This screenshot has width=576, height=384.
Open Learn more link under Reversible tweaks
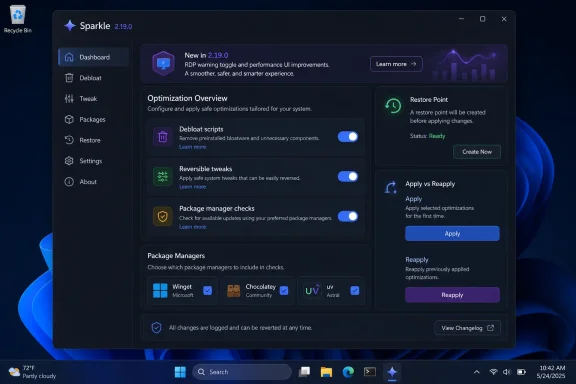tap(192, 187)
